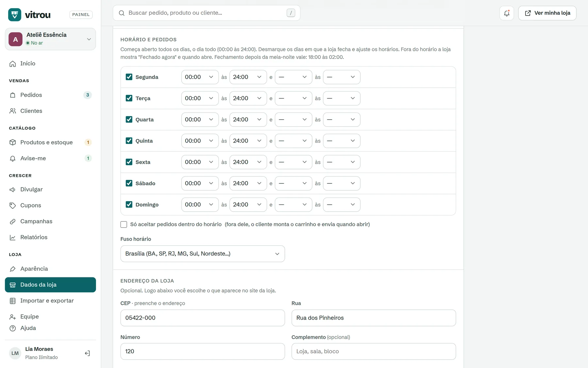Image resolution: width=588 pixels, height=368 pixels.
Task: Click the Importar e exportar table icon
Action: coord(13,301)
